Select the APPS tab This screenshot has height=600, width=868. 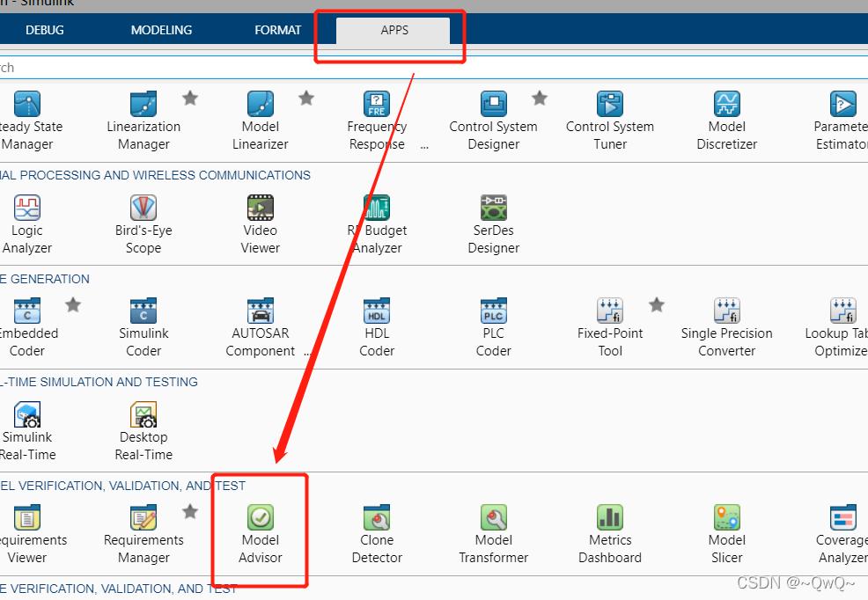(394, 30)
